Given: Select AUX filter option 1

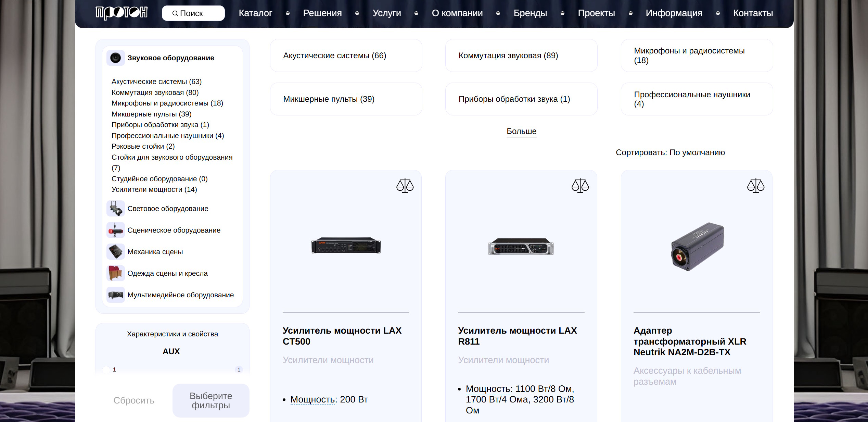Looking at the screenshot, I should pyautogui.click(x=106, y=370).
